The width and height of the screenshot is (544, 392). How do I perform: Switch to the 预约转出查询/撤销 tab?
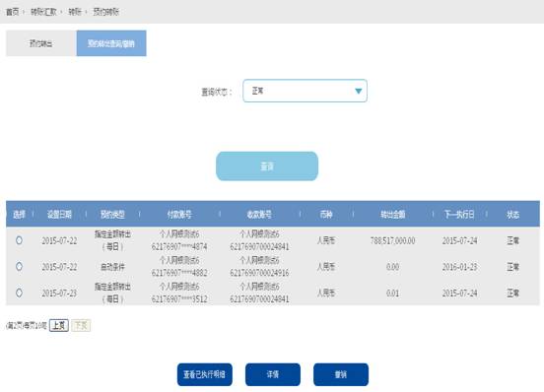click(x=111, y=43)
